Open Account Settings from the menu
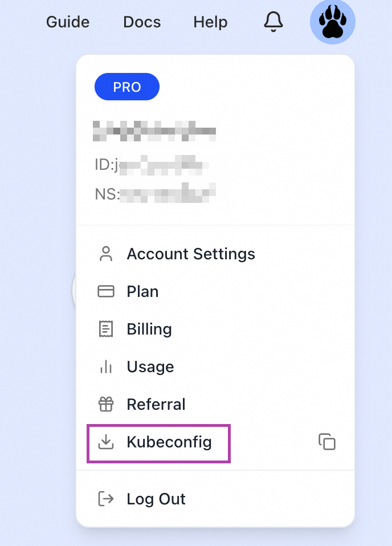The image size is (392, 546). point(191,254)
